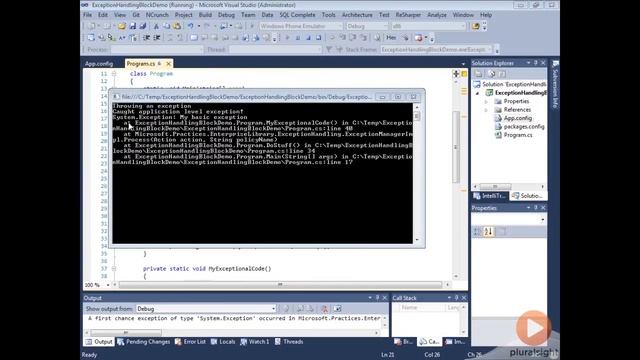This screenshot has height=360, width=640.
Task: Open the Debug menu
Action: pos(226,15)
